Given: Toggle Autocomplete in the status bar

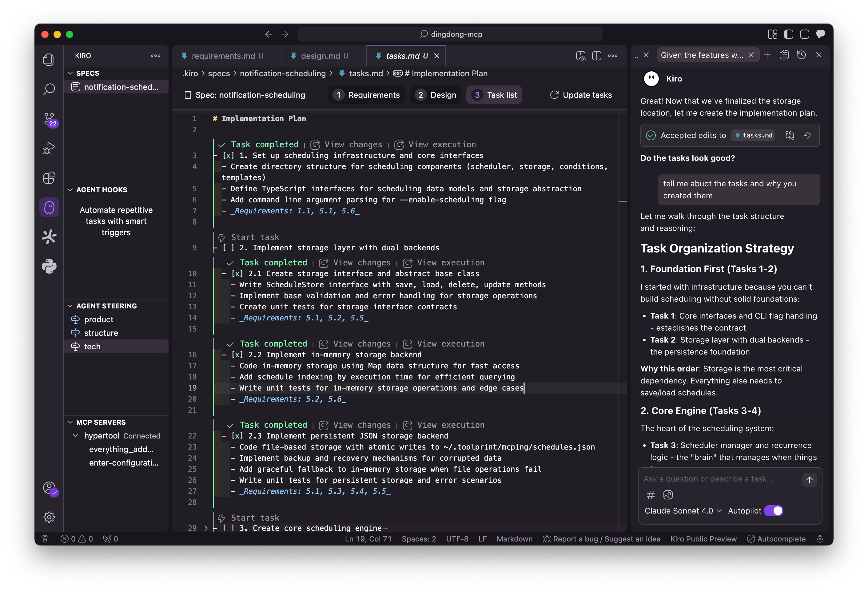Looking at the screenshot, I should pyautogui.click(x=776, y=539).
